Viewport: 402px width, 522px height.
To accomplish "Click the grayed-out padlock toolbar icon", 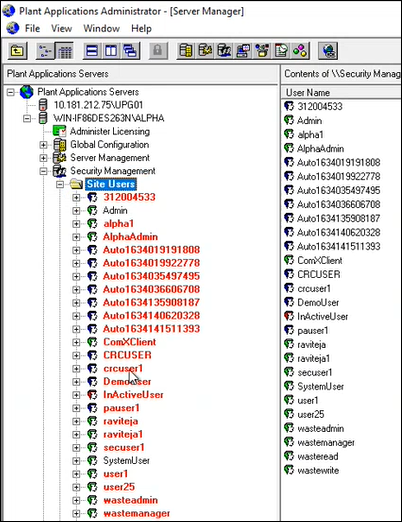I will click(158, 51).
